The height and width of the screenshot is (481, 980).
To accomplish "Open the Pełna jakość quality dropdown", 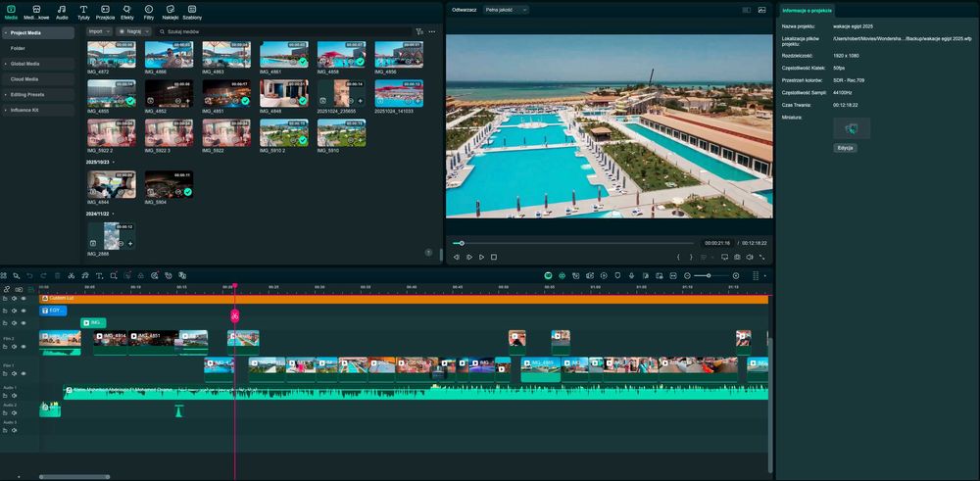I will click(507, 10).
